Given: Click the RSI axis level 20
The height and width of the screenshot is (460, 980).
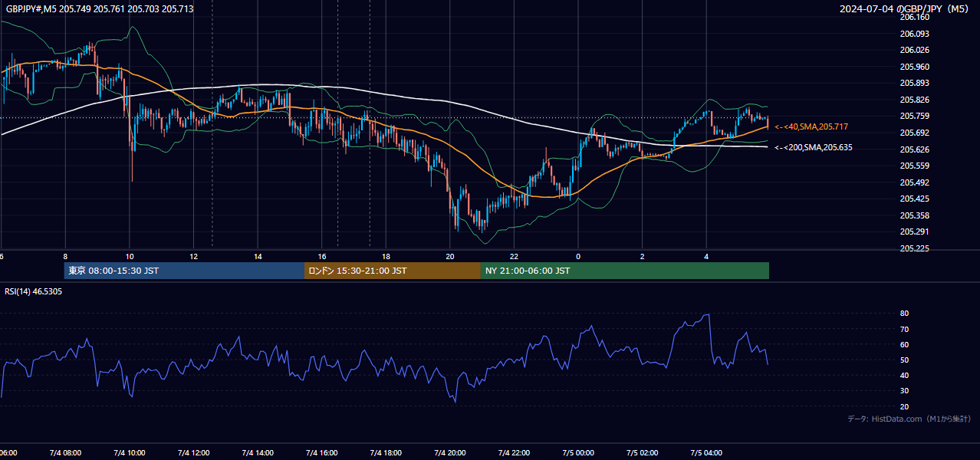Looking at the screenshot, I should tap(905, 407).
